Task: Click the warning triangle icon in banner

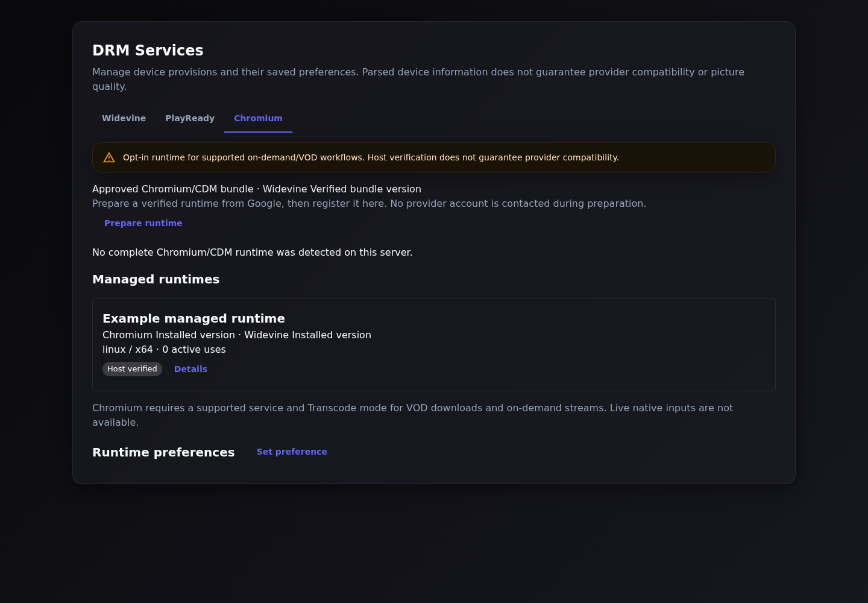Action: [x=109, y=157]
